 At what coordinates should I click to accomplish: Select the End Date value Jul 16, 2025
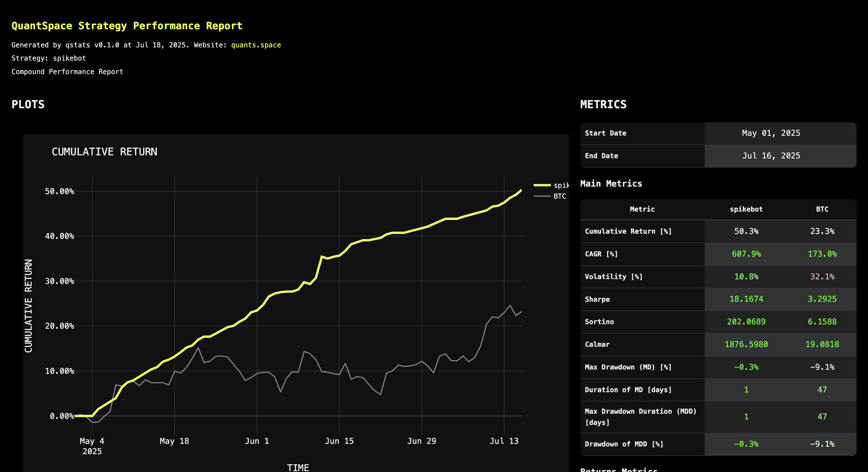[771, 155]
